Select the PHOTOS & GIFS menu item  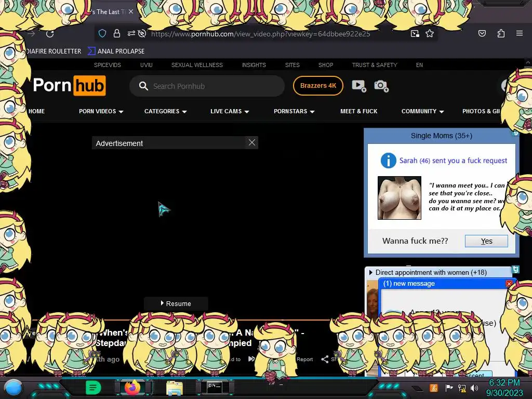(481, 111)
